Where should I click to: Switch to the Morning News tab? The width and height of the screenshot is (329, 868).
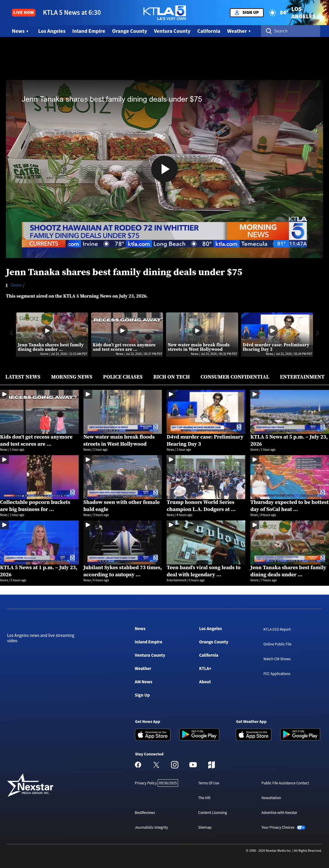pos(72,377)
